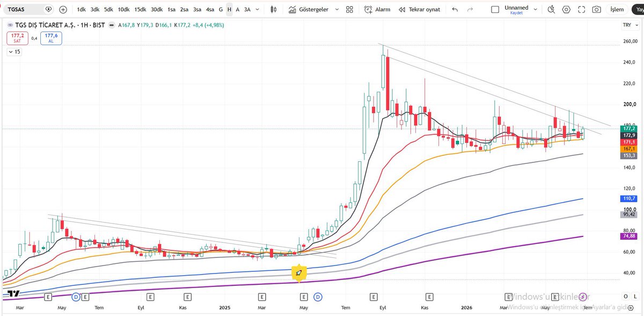
Task: Click the orange 167,1 price label
Action: [x=629, y=149]
